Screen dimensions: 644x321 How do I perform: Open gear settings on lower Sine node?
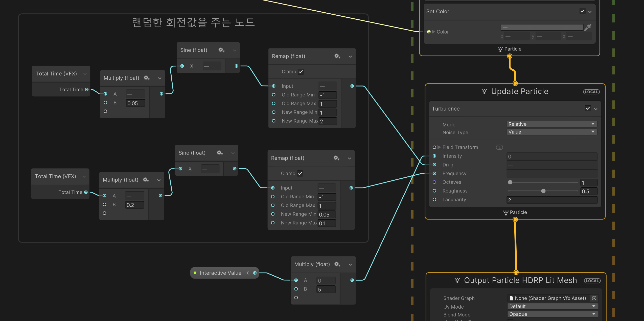coord(220,153)
